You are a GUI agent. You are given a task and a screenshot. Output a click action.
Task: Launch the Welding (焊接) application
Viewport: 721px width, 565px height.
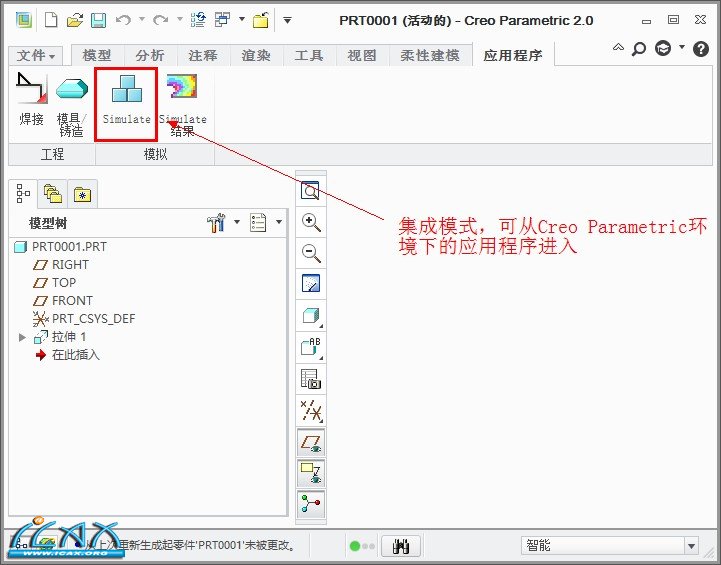coord(31,100)
